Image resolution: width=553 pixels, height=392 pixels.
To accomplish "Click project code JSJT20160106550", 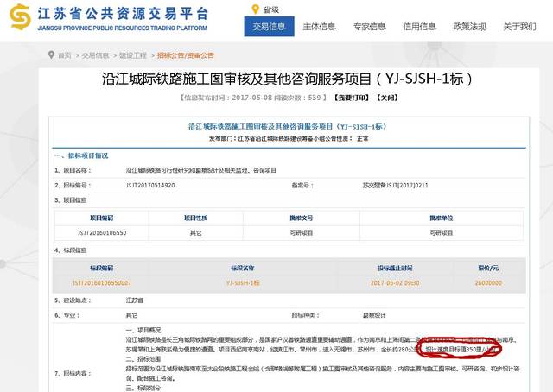I will coord(102,232).
